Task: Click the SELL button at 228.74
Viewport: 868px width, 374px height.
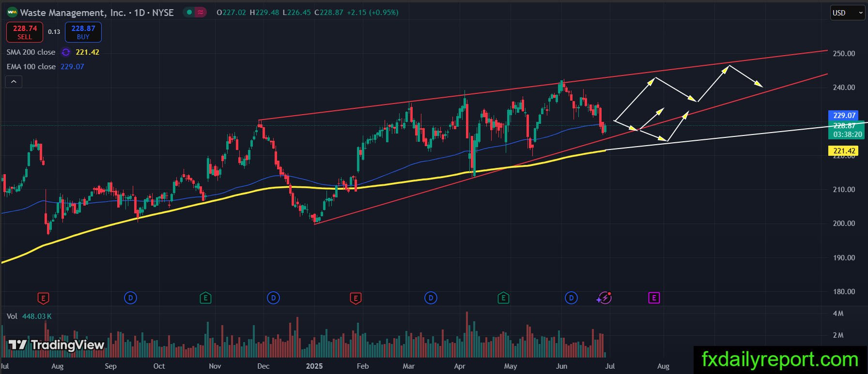Action: click(x=25, y=32)
